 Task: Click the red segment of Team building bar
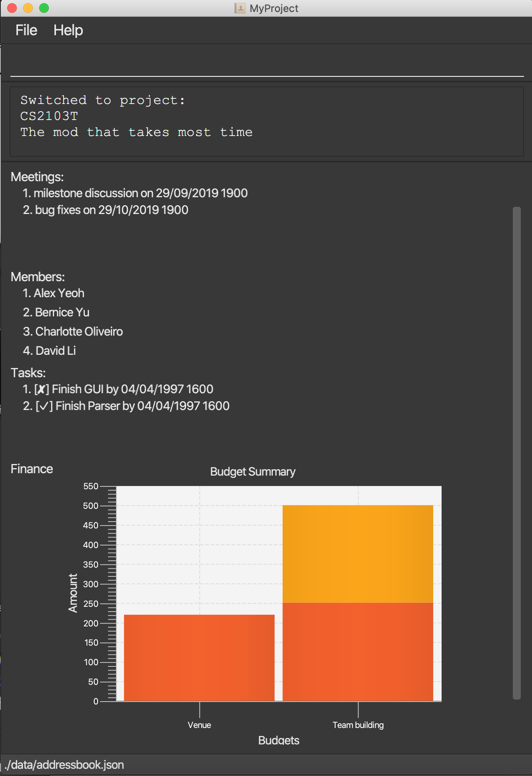[x=358, y=652]
